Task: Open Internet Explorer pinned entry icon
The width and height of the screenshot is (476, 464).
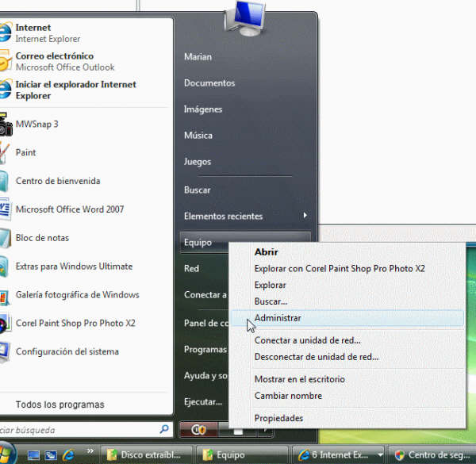Action: (x=6, y=33)
